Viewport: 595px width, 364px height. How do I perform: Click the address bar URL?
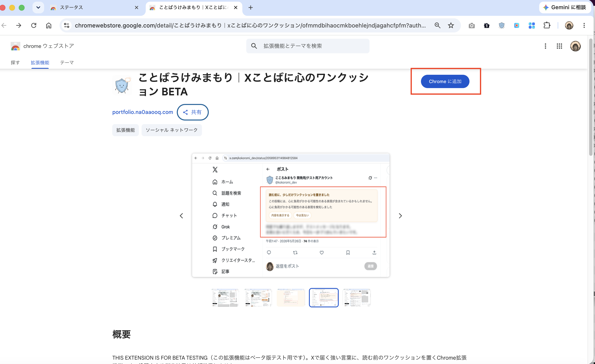pos(250,25)
